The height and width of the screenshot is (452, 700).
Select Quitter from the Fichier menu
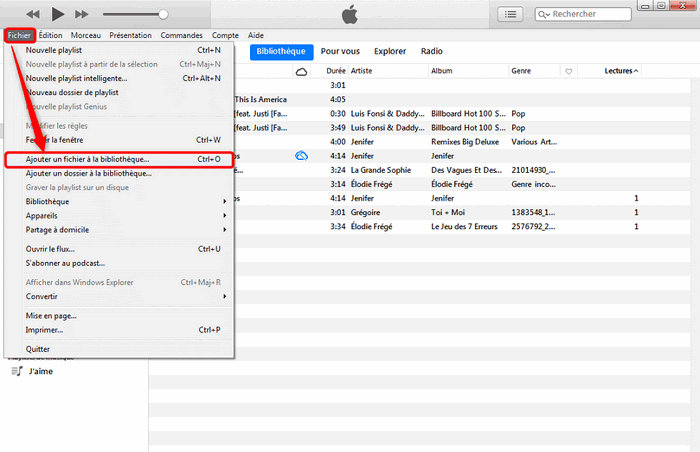click(119, 349)
